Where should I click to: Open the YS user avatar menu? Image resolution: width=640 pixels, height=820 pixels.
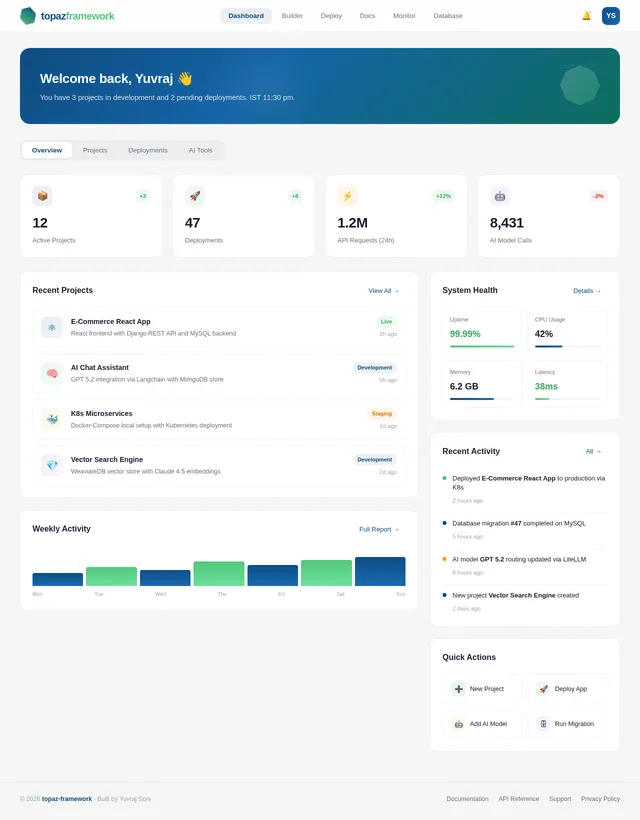(x=611, y=16)
